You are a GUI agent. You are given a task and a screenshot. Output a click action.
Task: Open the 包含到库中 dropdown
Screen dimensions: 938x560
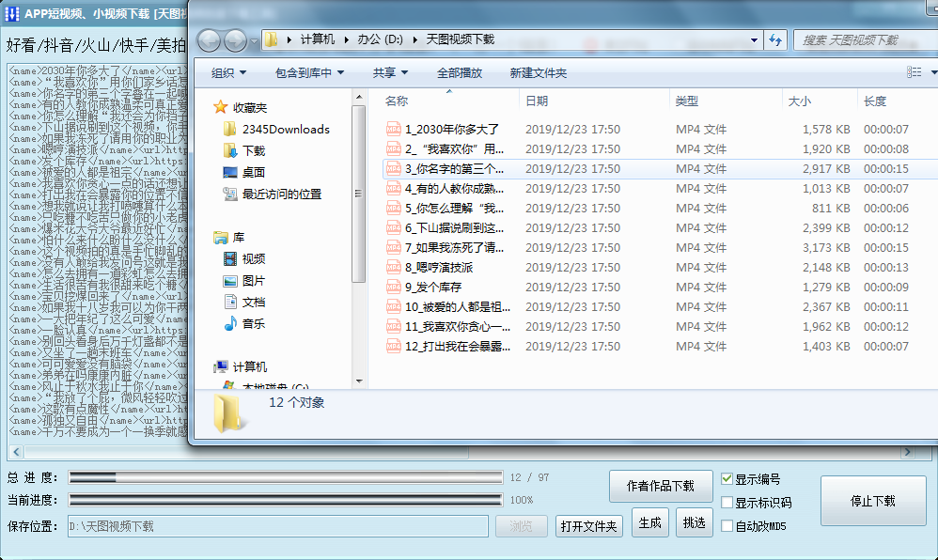click(309, 73)
